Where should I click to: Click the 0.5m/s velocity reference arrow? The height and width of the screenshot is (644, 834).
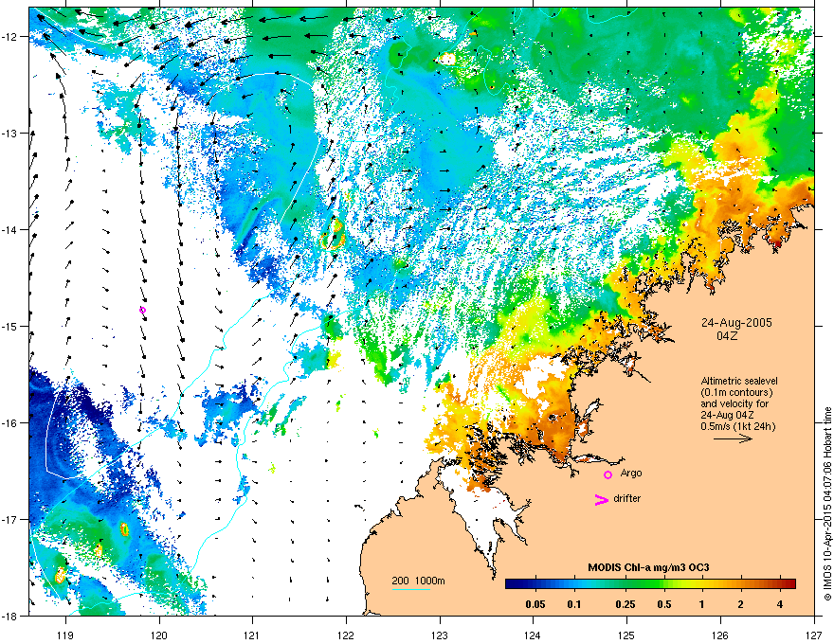point(733,438)
